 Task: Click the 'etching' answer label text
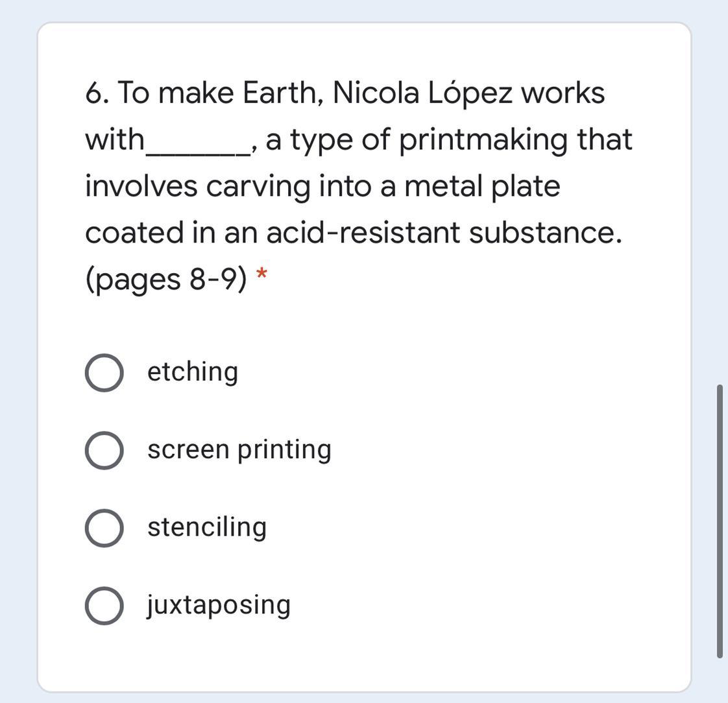192,372
